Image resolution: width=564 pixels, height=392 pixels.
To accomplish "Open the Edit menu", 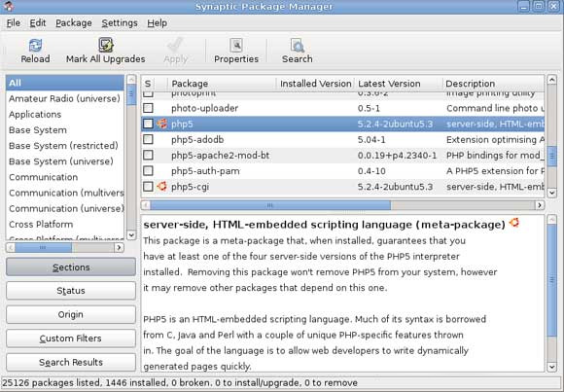I will coord(37,23).
